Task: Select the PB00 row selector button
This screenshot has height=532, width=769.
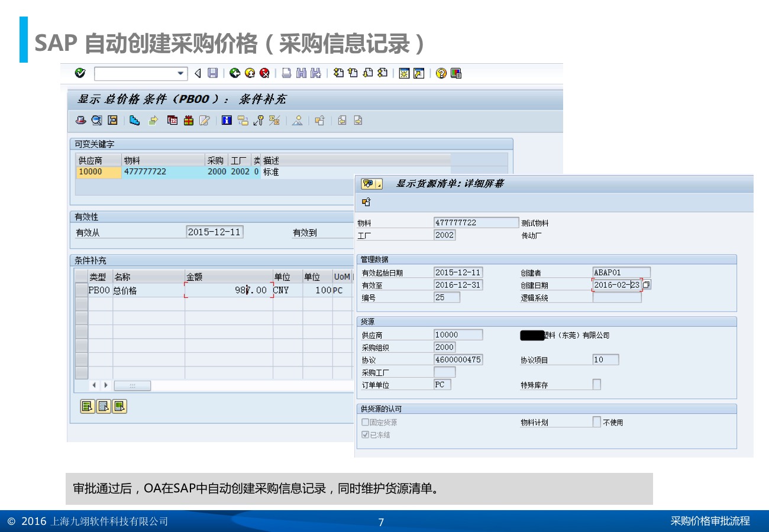Action: tap(81, 290)
